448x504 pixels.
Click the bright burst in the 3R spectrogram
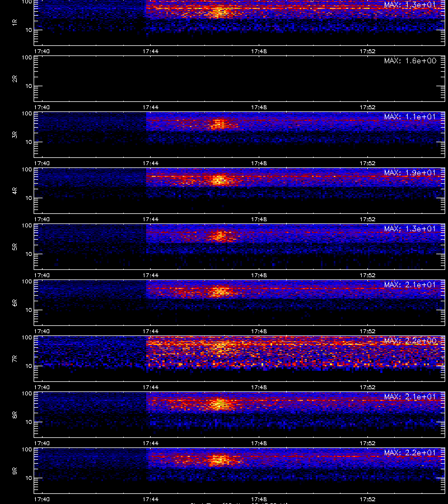[x=219, y=124]
